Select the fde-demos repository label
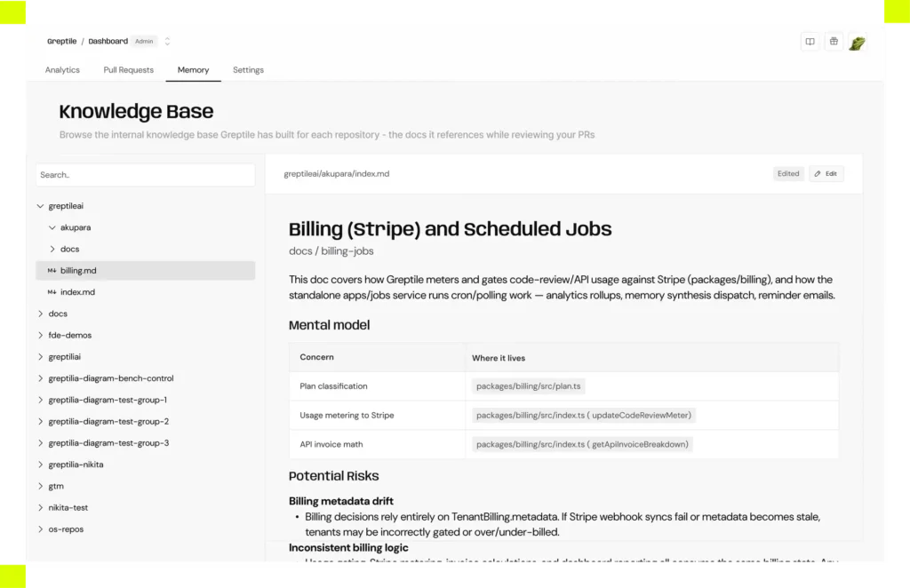 pos(69,335)
